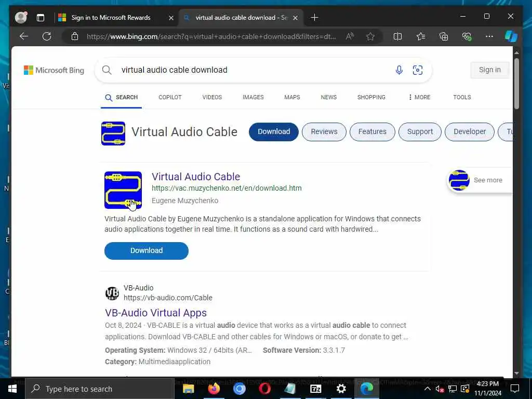The image size is (532, 399).
Task: Open Browser essentials heart icon
Action: tap(467, 36)
